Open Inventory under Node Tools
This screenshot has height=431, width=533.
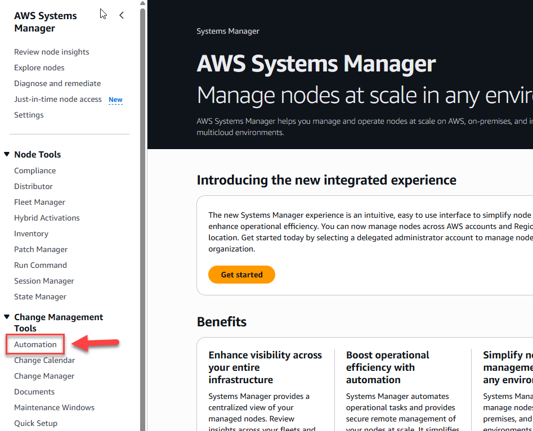pyautogui.click(x=31, y=234)
